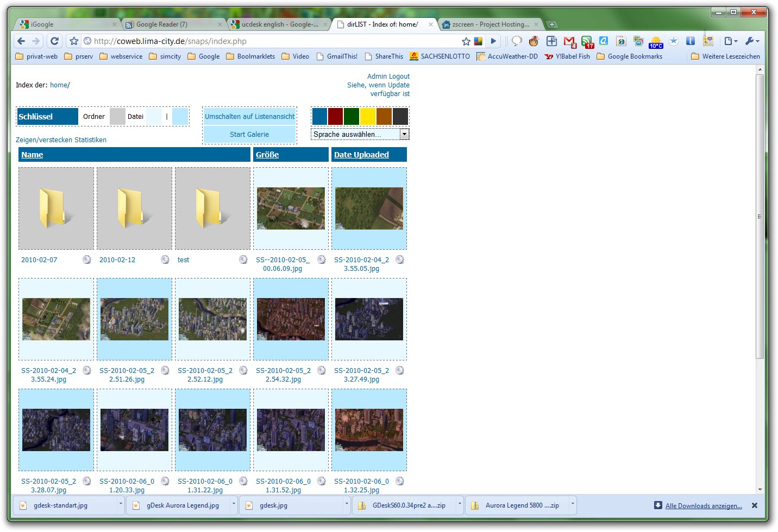Click the weather extension showing 10°C

pyautogui.click(x=656, y=41)
